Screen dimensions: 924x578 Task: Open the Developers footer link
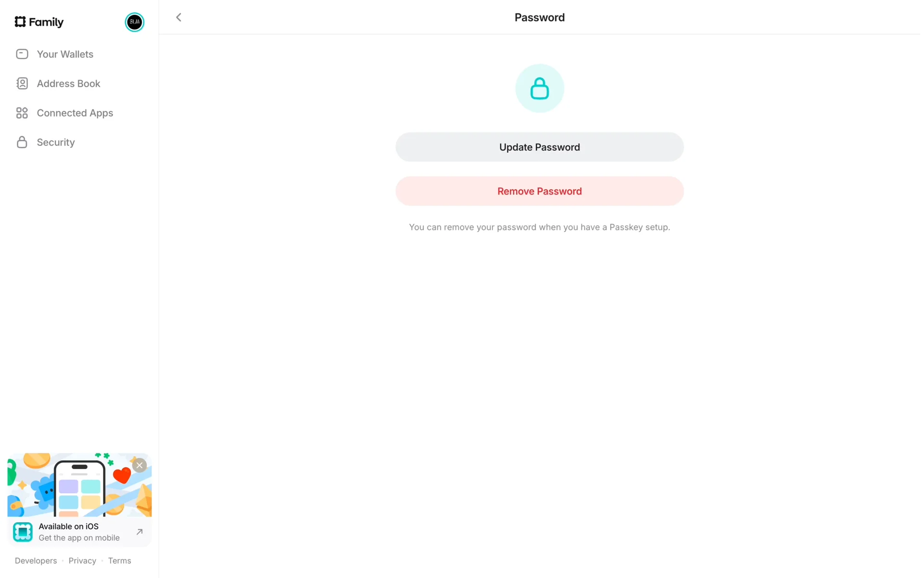tap(36, 561)
